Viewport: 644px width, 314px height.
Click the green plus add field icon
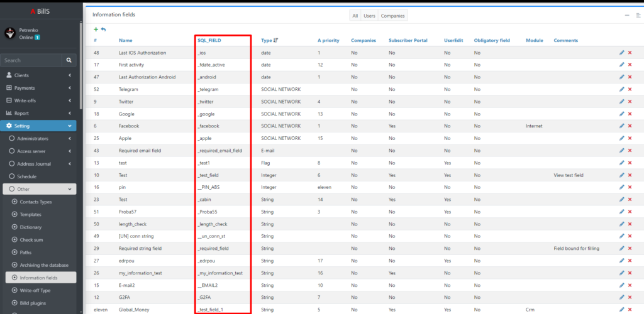(x=96, y=30)
